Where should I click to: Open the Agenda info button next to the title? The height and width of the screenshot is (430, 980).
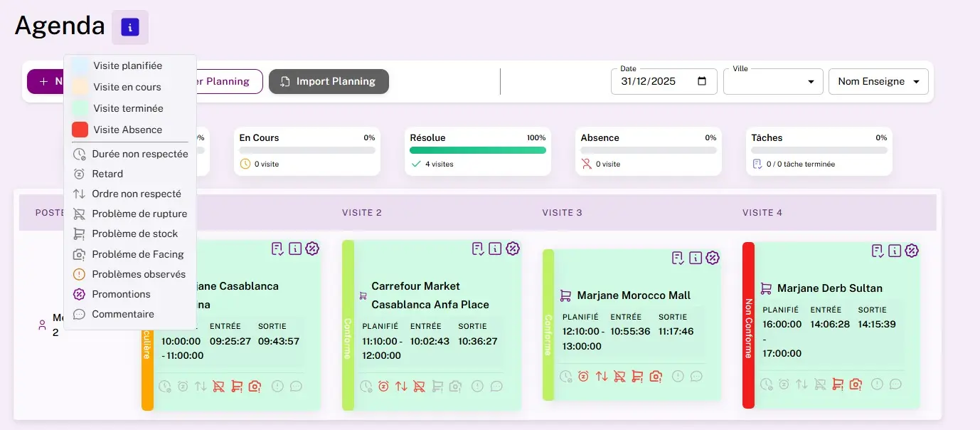(x=129, y=26)
